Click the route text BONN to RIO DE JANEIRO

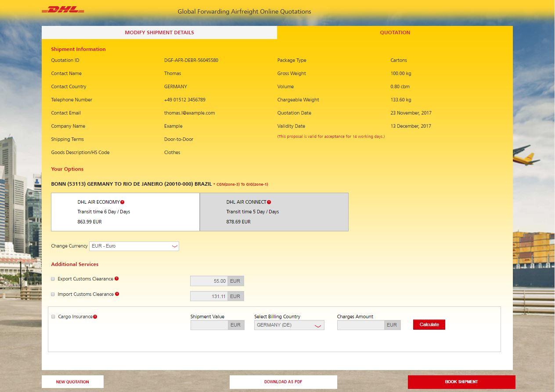click(x=131, y=184)
